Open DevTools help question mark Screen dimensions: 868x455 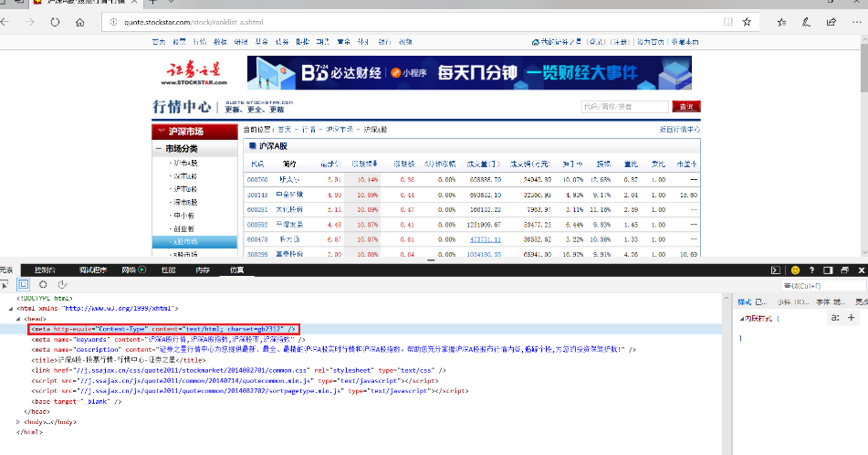(x=811, y=270)
